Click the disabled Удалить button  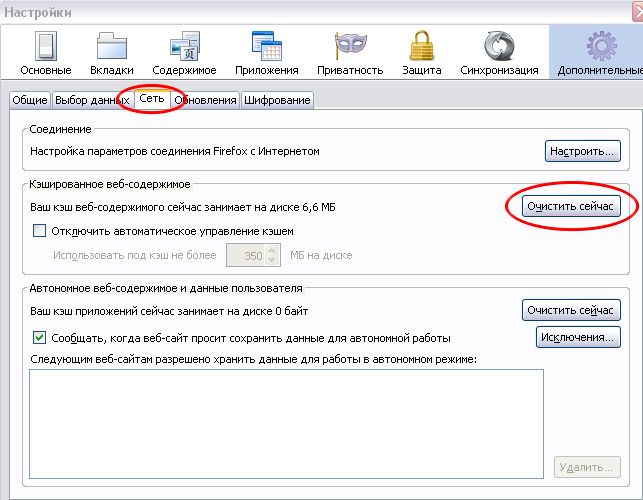[587, 467]
